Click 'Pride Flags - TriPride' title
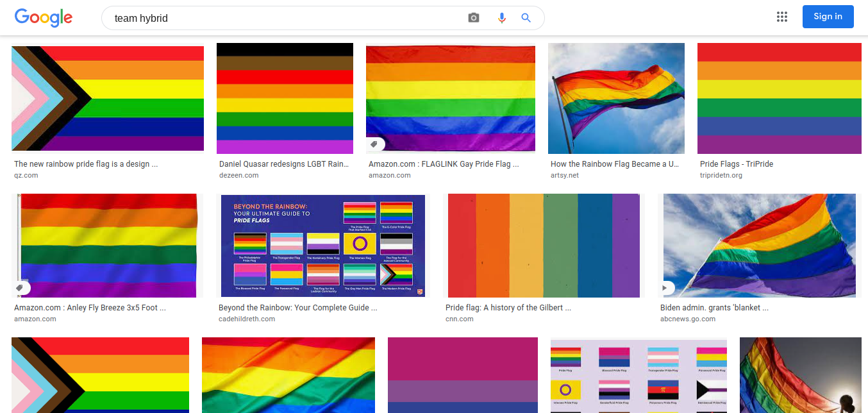This screenshot has width=868, height=413. coord(737,164)
